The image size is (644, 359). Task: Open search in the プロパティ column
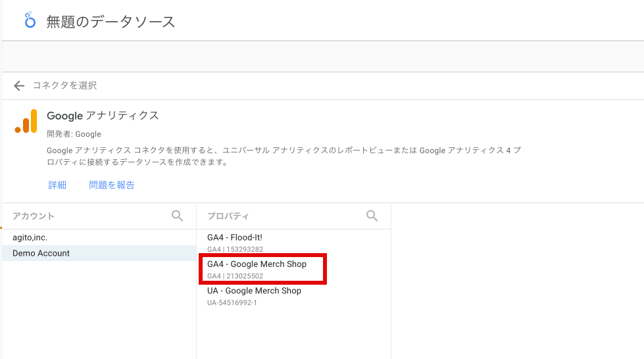[372, 216]
